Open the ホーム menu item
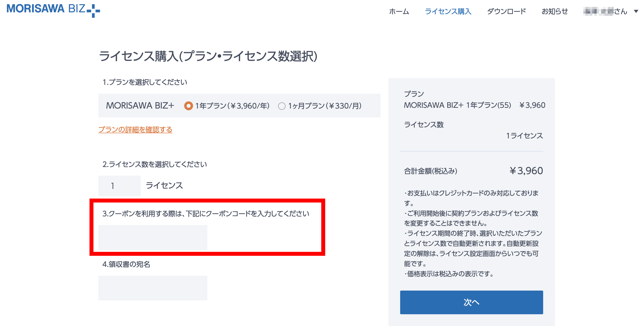This screenshot has width=644, height=333. pyautogui.click(x=399, y=11)
